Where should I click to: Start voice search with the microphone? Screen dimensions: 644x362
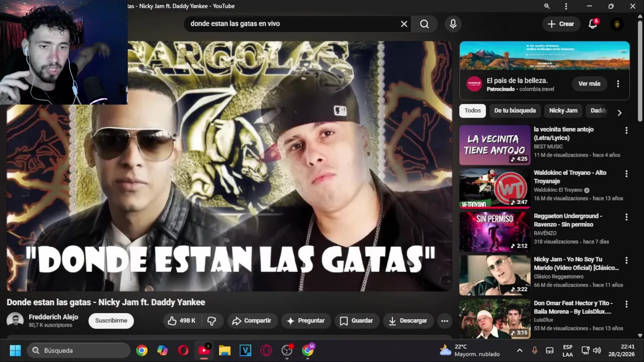click(453, 24)
